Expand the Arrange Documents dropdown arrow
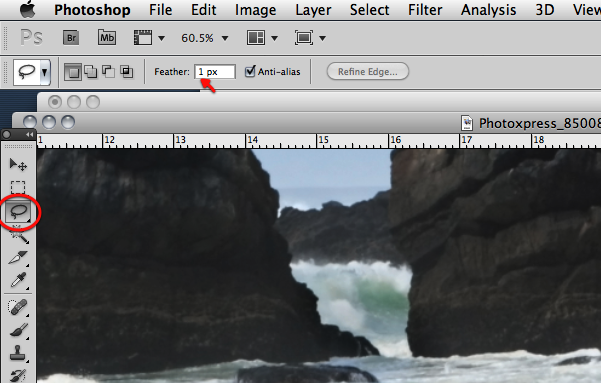Image resolution: width=601 pixels, height=383 pixels. [274, 38]
